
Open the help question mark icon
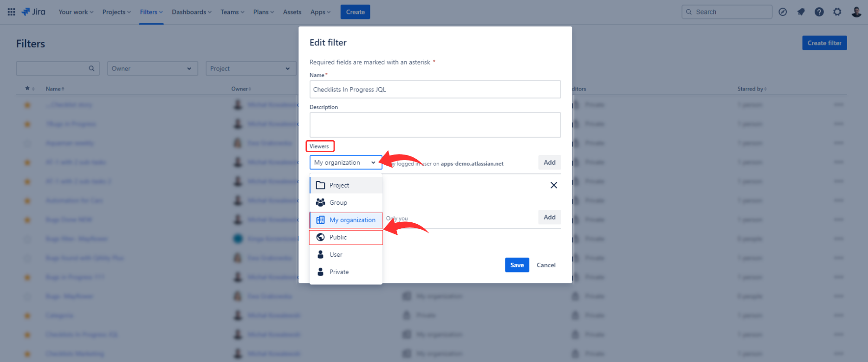point(819,12)
